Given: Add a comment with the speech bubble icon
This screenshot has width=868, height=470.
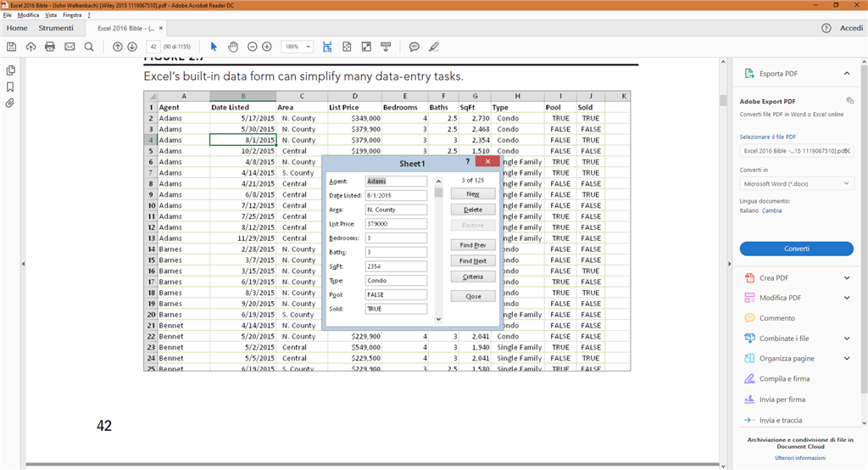Looking at the screenshot, I should [x=414, y=48].
